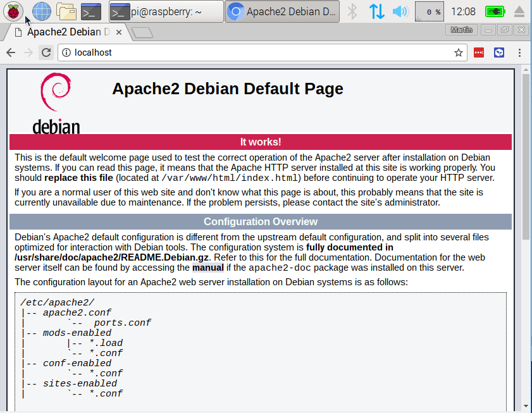Screen dimensions: 532x413
Task: Click the eject media icon
Action: [x=519, y=11]
